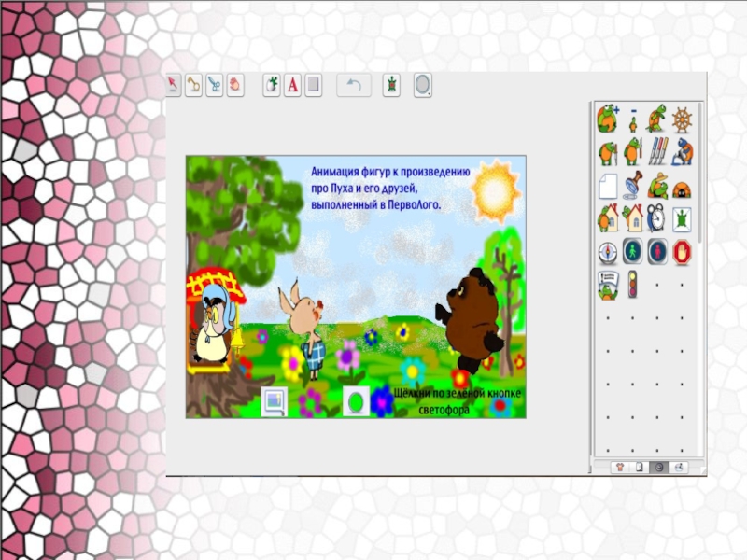Image resolution: width=747 pixels, height=560 pixels.
Task: Select the red arrow pointer tool
Action: tap(173, 85)
